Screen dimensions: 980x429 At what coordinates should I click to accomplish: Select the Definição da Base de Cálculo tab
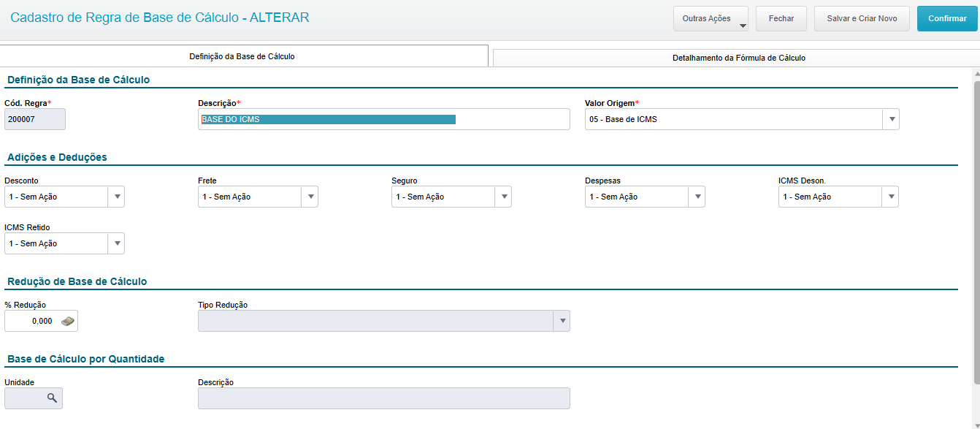pyautogui.click(x=242, y=56)
